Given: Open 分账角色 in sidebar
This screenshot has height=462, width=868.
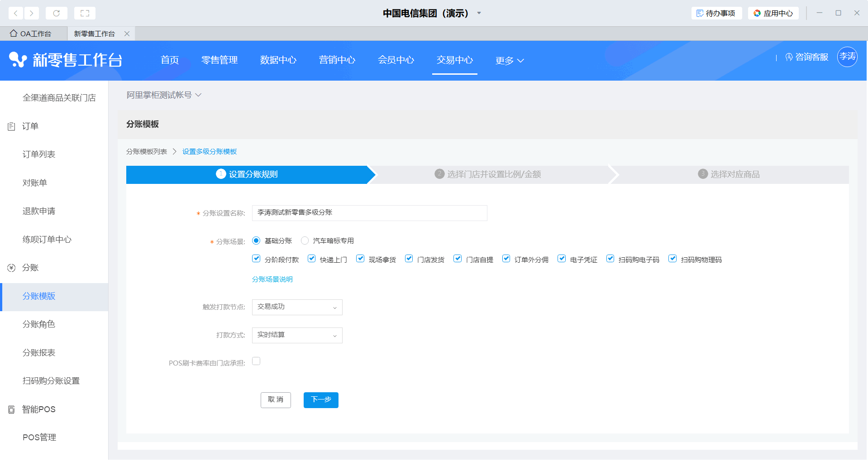Looking at the screenshot, I should pyautogui.click(x=39, y=324).
